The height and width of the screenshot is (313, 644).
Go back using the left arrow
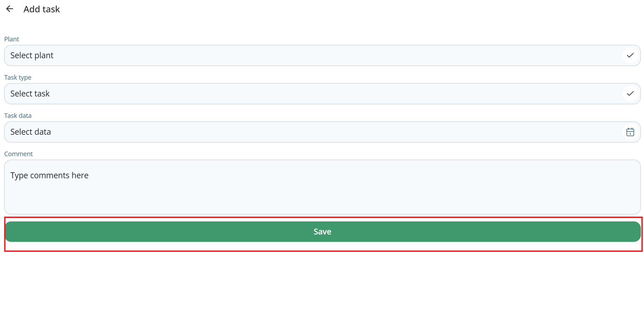click(x=9, y=9)
